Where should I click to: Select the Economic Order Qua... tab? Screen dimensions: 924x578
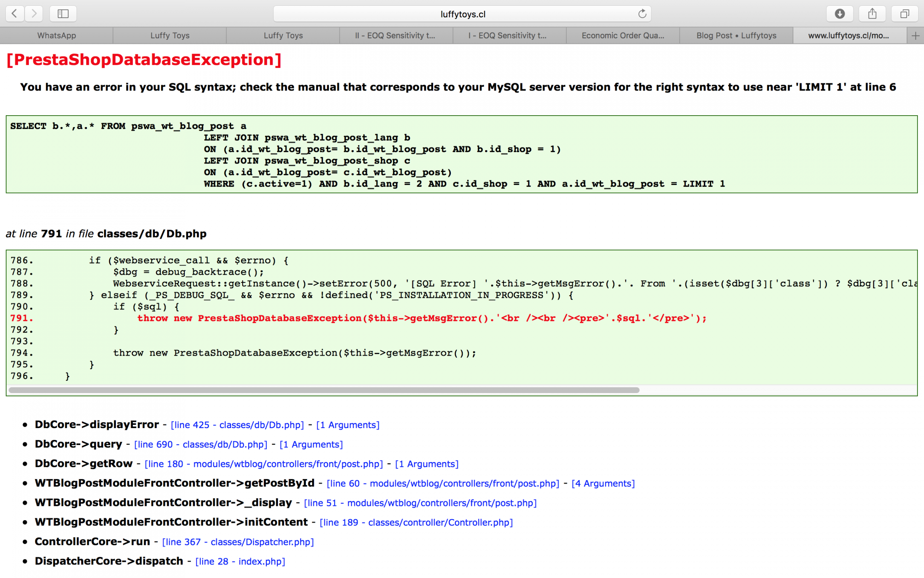[623, 36]
